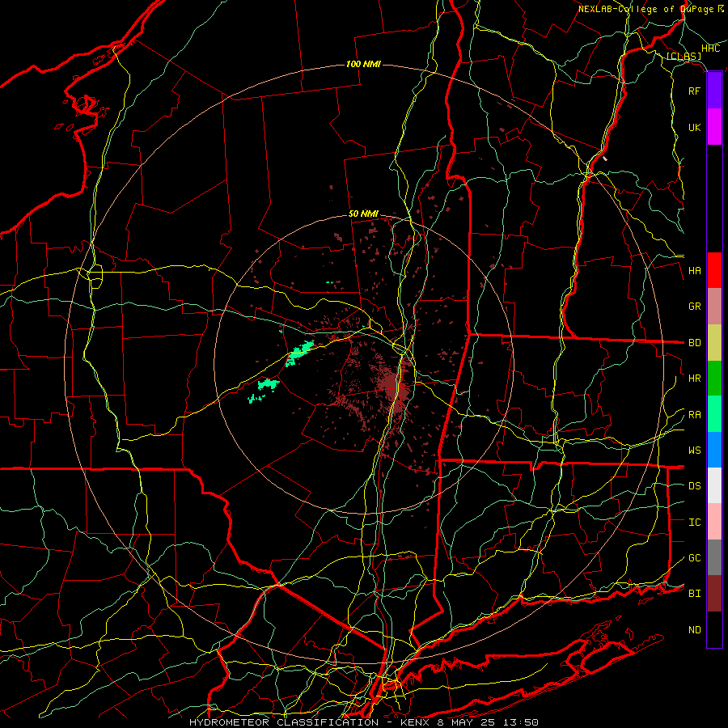The image size is (728, 728).
Task: Click the small pink echo near northeast ring edge
Action: [604, 159]
